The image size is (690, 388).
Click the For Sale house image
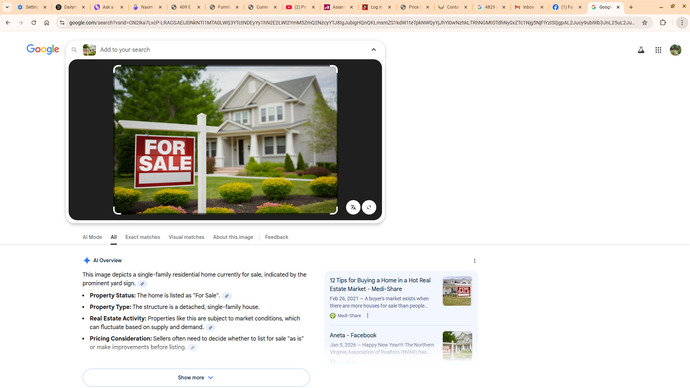(x=225, y=139)
